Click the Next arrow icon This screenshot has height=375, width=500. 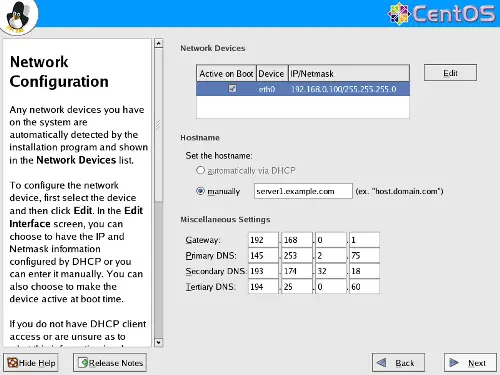454,362
